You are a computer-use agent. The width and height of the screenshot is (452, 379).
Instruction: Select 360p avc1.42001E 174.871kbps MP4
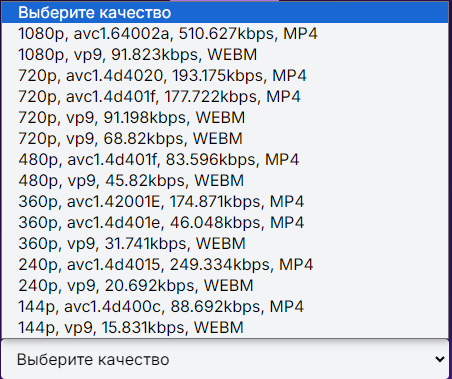click(225, 202)
